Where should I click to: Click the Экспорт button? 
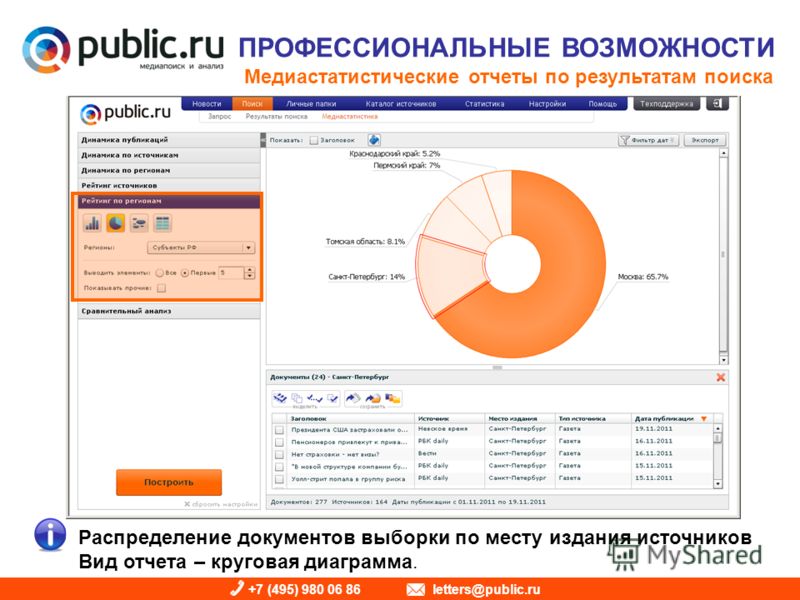tap(705, 140)
